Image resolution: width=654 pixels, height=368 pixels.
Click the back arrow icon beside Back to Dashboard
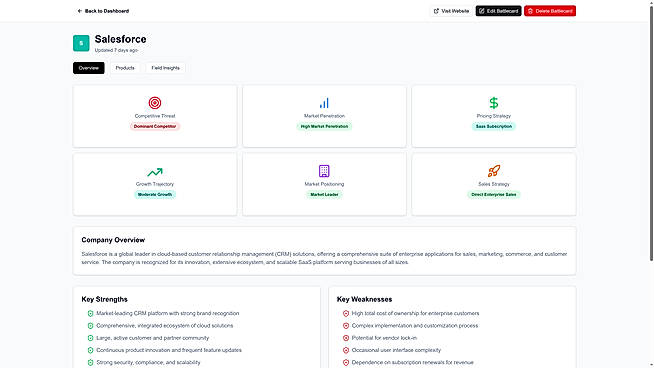point(80,11)
